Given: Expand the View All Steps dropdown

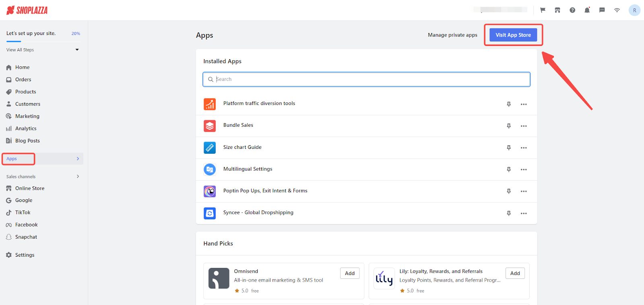Looking at the screenshot, I should click(x=77, y=50).
